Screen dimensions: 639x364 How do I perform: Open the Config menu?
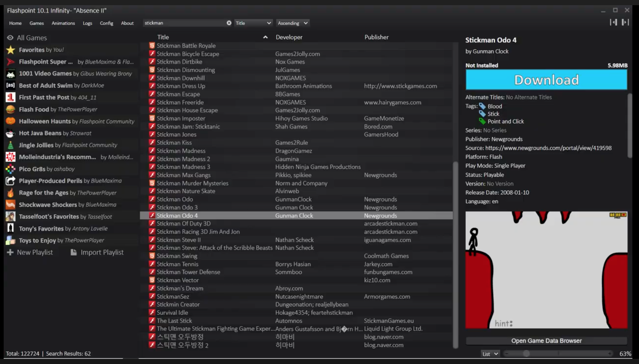[x=106, y=23]
